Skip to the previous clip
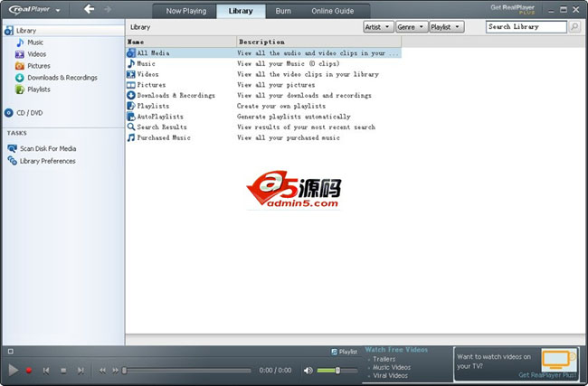 46,371
